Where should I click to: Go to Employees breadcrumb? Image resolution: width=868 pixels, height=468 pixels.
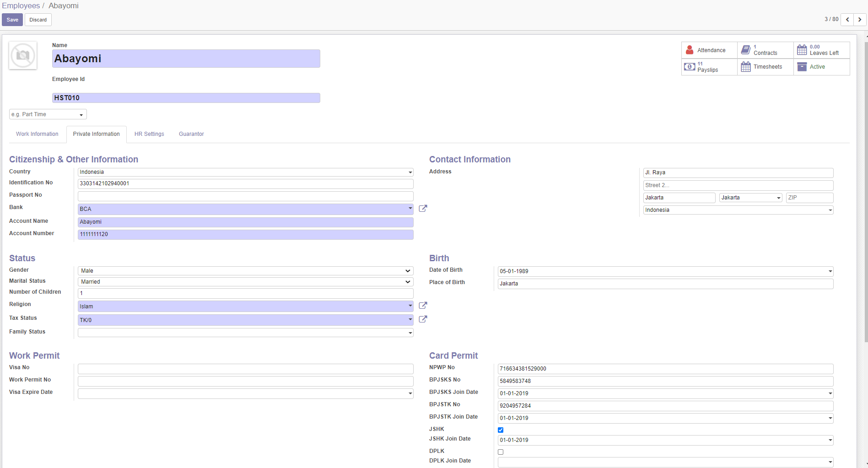tap(21, 5)
